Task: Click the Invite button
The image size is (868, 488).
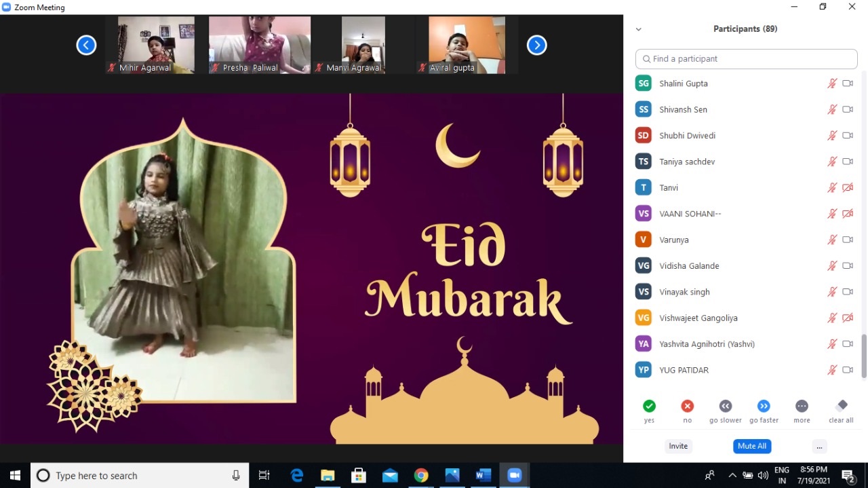Action: coord(678,446)
